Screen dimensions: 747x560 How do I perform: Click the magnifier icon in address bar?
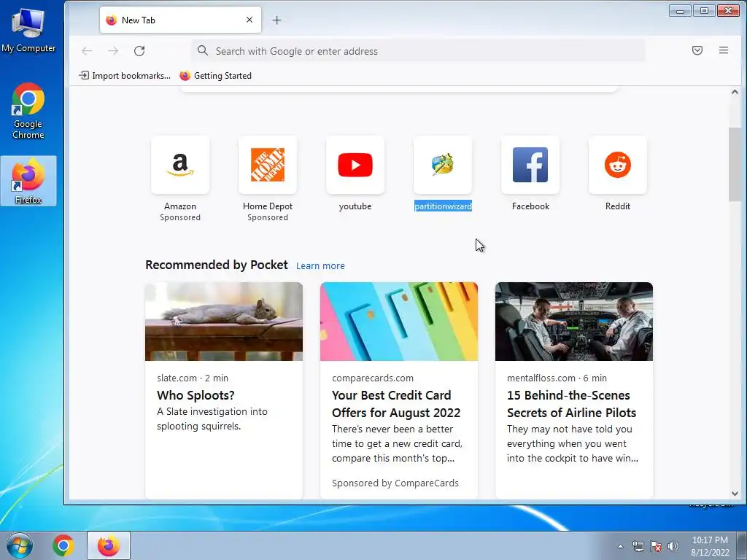point(203,50)
